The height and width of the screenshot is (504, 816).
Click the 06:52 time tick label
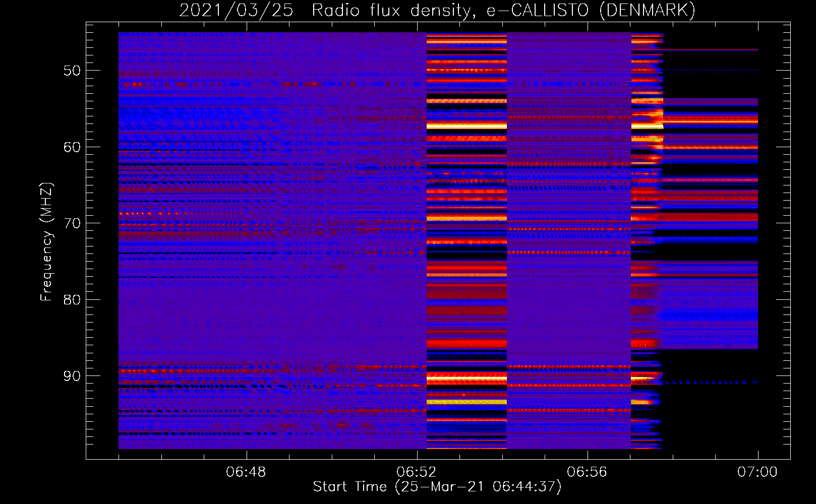417,472
